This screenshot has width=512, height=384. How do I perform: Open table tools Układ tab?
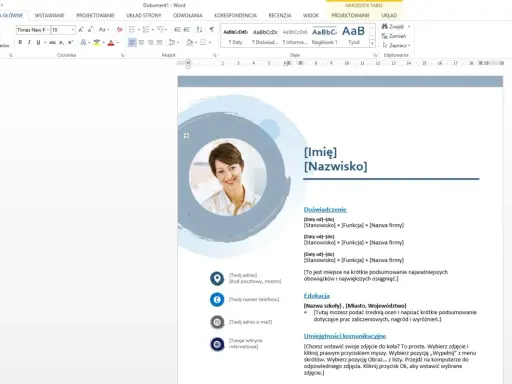[x=389, y=15]
